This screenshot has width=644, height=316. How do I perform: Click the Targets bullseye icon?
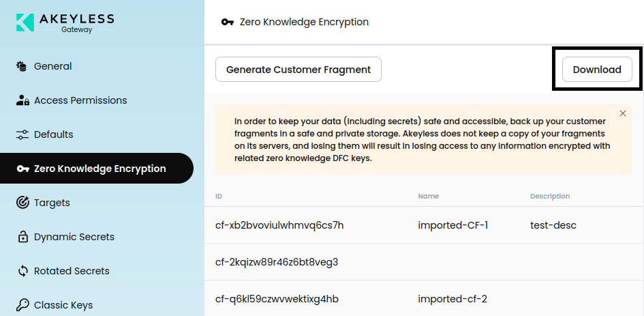(x=22, y=203)
